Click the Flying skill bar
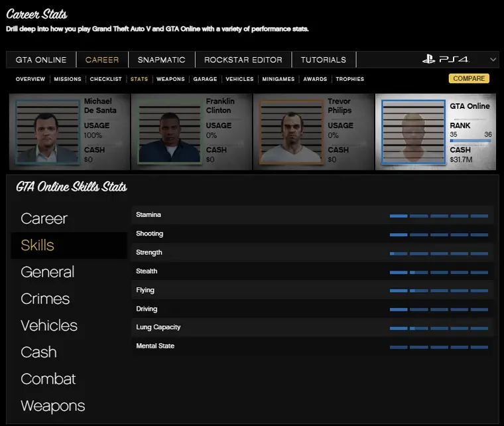504x426 pixels. pos(439,291)
